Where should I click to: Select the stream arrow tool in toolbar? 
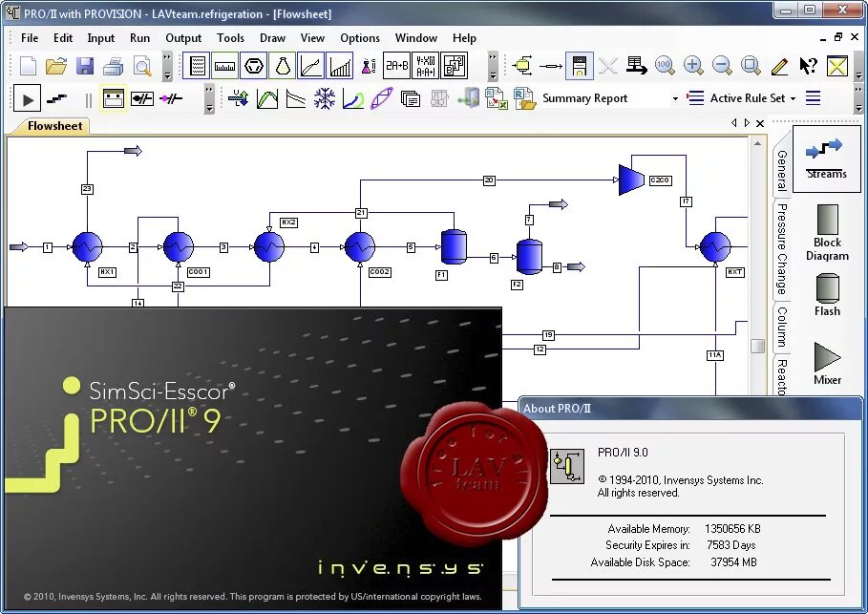pyautogui.click(x=551, y=66)
